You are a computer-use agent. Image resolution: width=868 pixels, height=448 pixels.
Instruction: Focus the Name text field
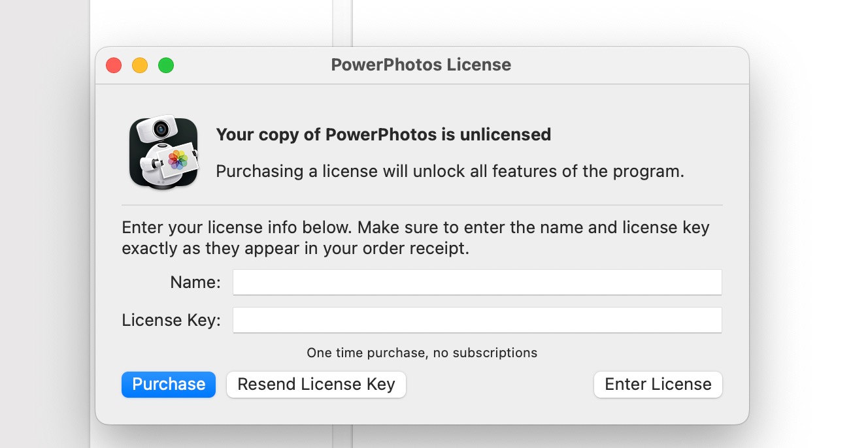click(x=477, y=283)
